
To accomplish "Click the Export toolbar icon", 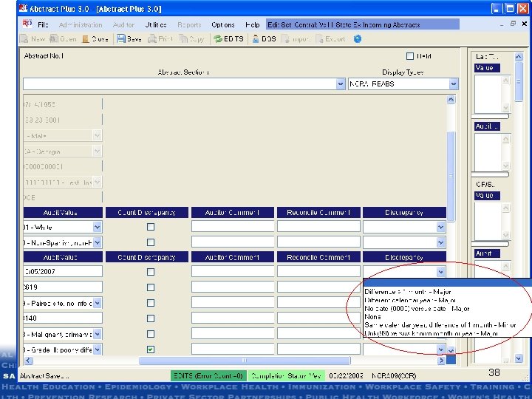I will (x=320, y=39).
